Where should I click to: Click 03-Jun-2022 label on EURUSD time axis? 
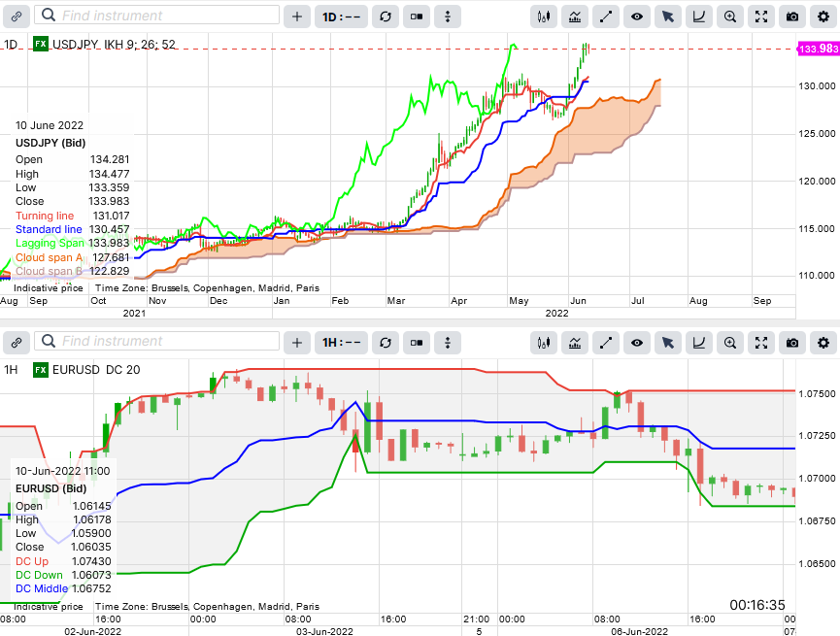click(x=324, y=631)
